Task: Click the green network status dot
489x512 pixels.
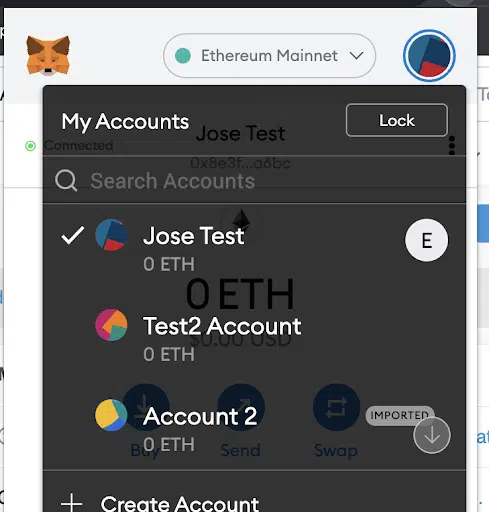Action: (183, 56)
